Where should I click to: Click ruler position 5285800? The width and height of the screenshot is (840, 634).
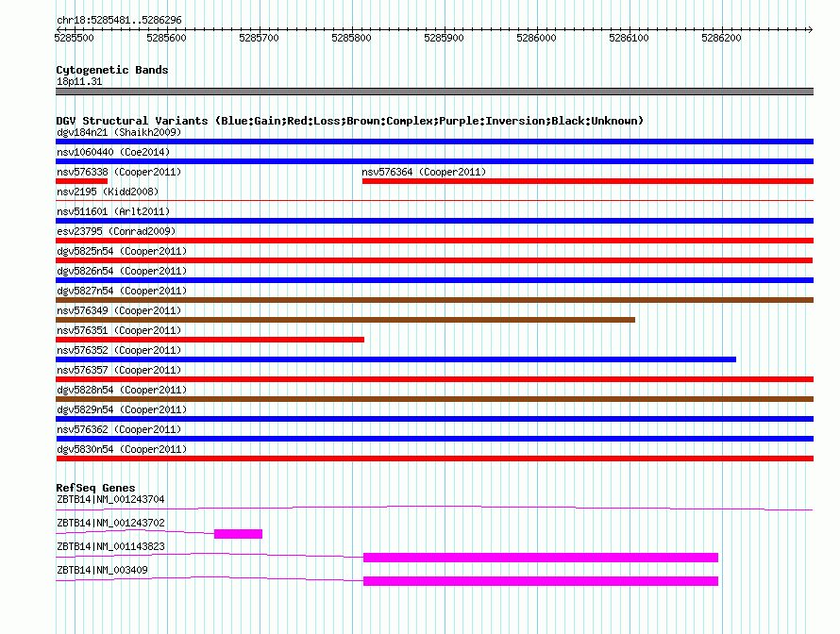point(351,38)
